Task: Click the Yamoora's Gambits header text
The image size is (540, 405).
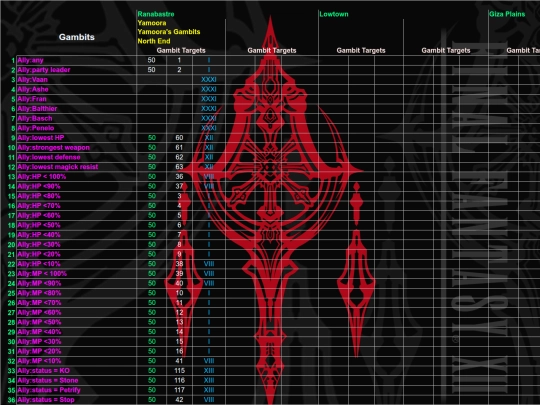Action: coord(169,32)
